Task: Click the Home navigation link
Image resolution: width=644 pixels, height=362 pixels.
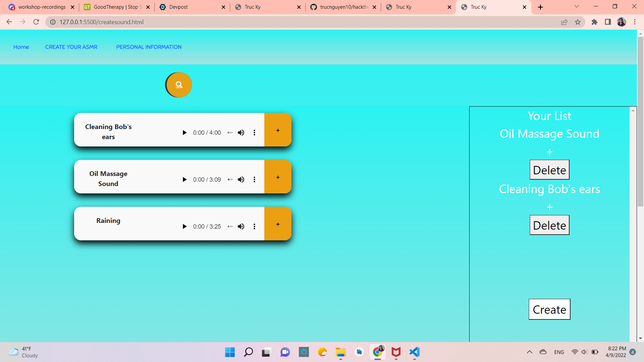Action: [x=21, y=47]
